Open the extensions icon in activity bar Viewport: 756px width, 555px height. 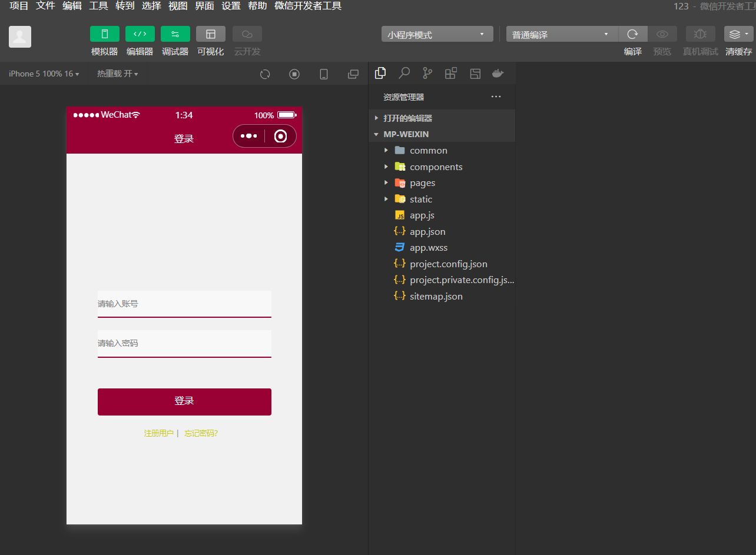pyautogui.click(x=451, y=73)
